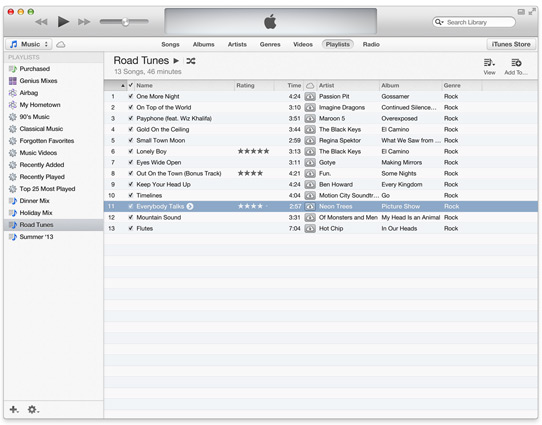Viewport: 542px width, 425px height.
Task: Change rating stars for Out On the Town
Action: pyautogui.click(x=250, y=173)
